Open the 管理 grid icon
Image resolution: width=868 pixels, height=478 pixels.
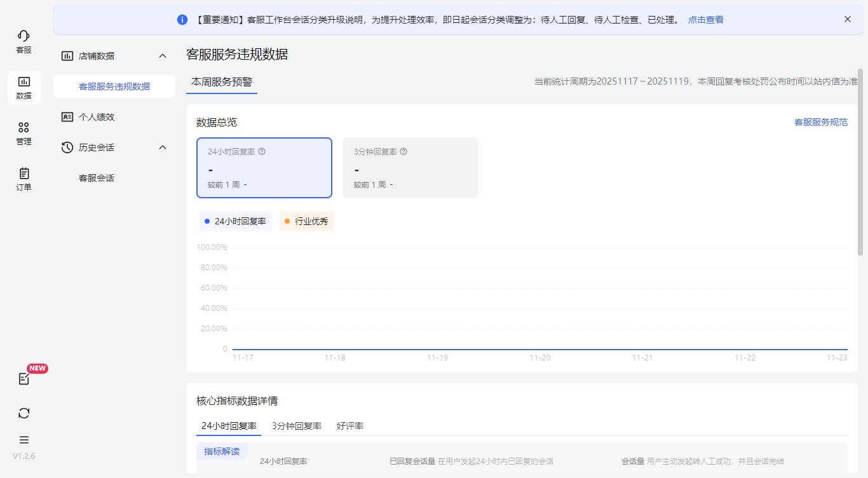pos(24,127)
